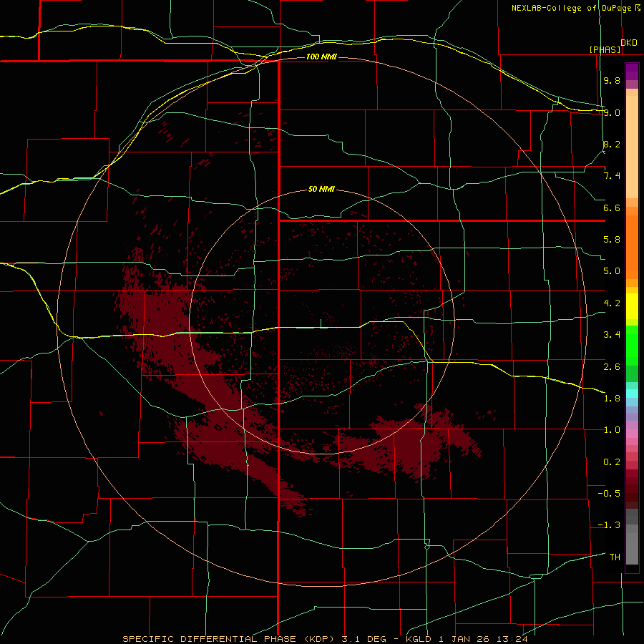Pick the peach band beside 8.2
Viewport: 644px width, 644px height.
point(632,147)
